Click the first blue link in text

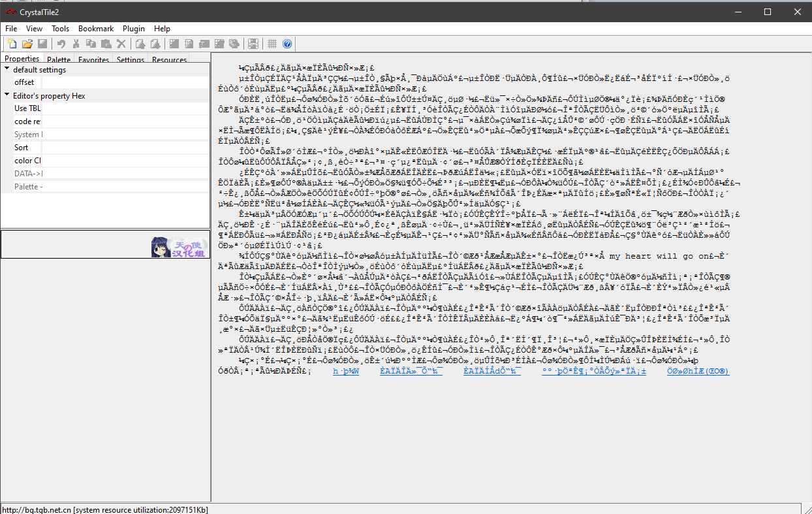click(x=346, y=371)
